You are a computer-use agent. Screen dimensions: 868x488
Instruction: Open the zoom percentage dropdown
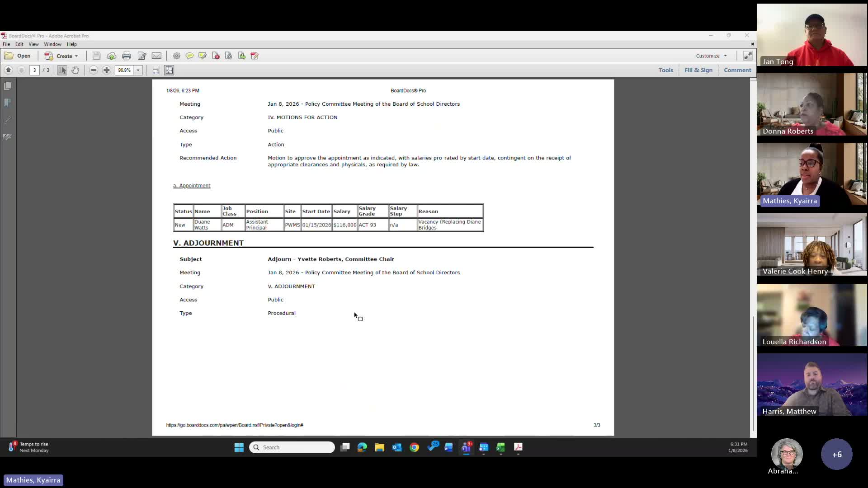[138, 70]
